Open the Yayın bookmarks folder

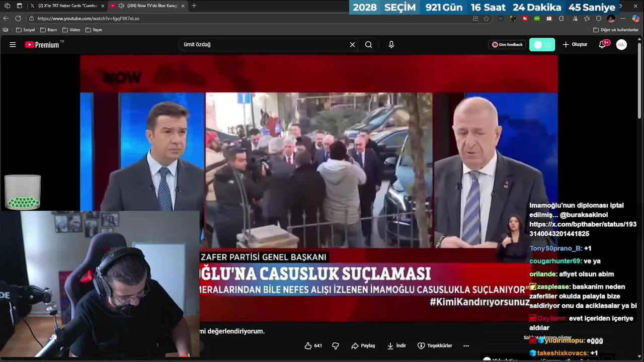click(94, 30)
